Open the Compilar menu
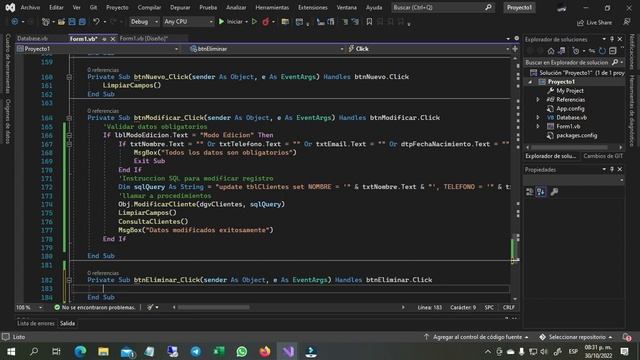640x360 pixels. pos(149,7)
